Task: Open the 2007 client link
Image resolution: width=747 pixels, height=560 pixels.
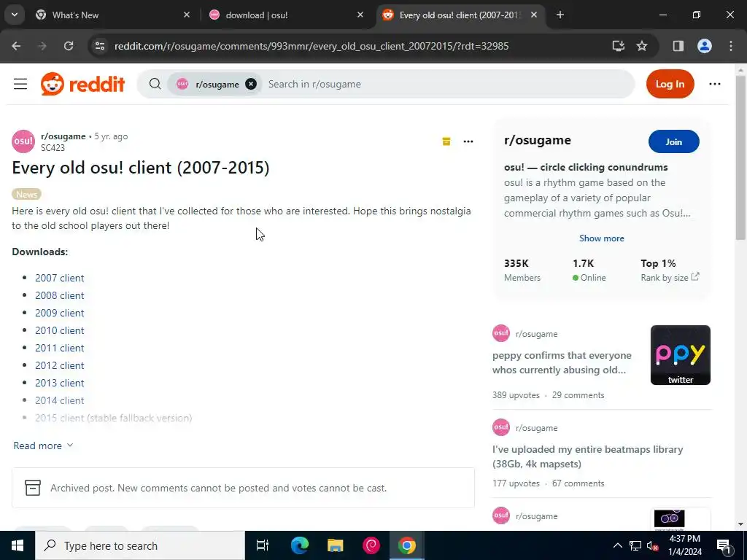Action: click(x=60, y=278)
